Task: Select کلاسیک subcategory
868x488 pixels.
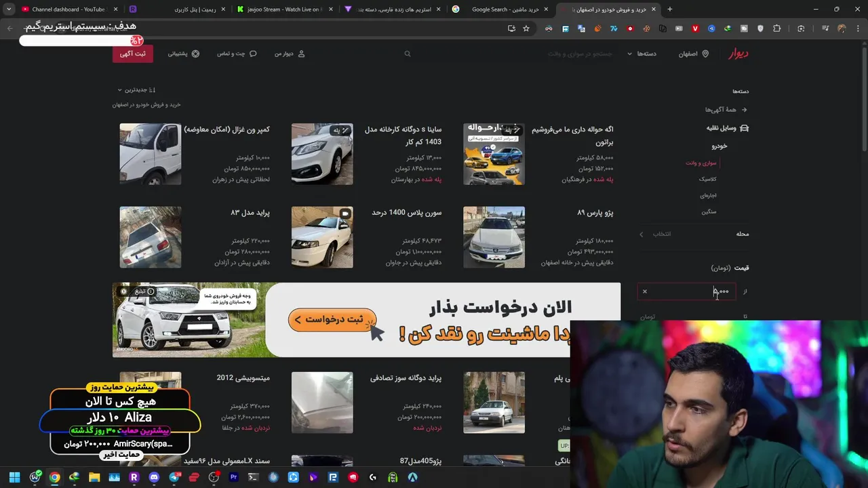Action: tap(707, 179)
